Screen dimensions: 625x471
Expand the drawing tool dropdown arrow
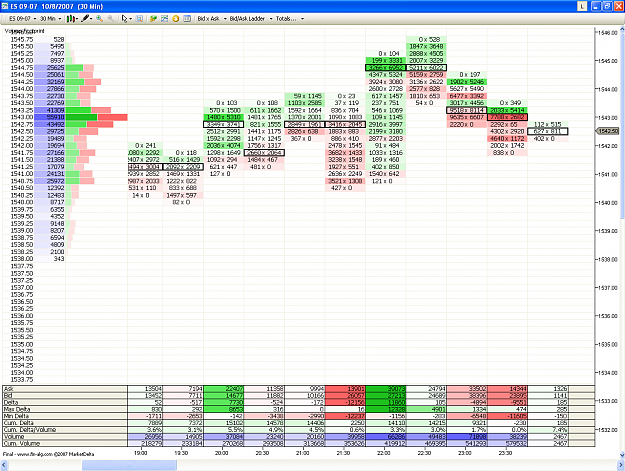pos(91,19)
